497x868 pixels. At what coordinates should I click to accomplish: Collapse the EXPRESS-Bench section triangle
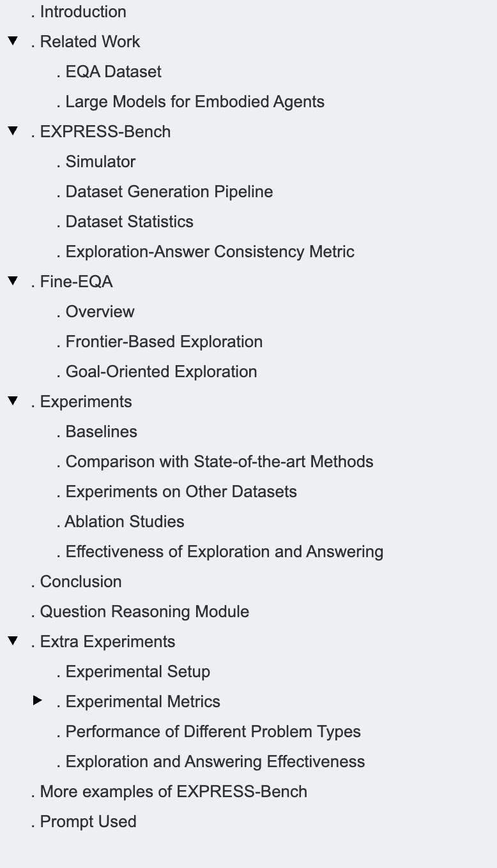tap(12, 131)
